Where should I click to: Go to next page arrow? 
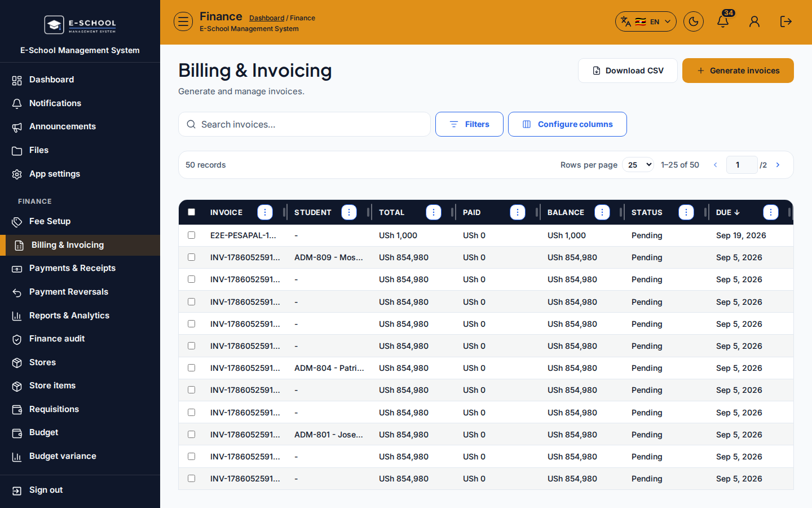778,165
